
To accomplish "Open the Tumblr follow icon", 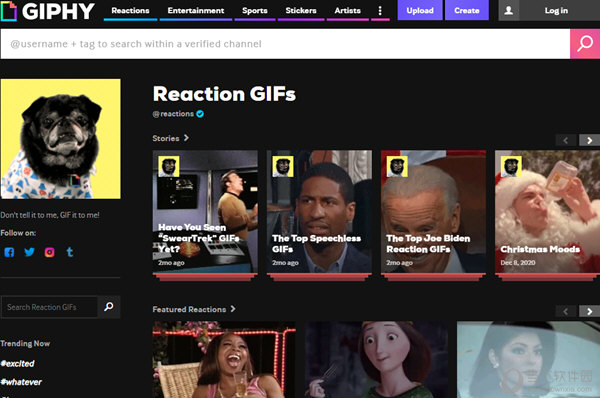I will pyautogui.click(x=70, y=252).
